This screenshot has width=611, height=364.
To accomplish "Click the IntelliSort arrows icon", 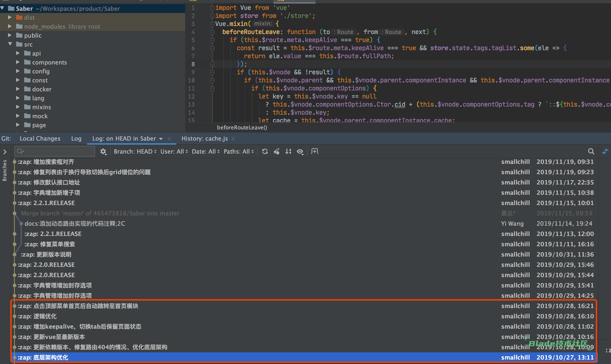I will point(288,151).
